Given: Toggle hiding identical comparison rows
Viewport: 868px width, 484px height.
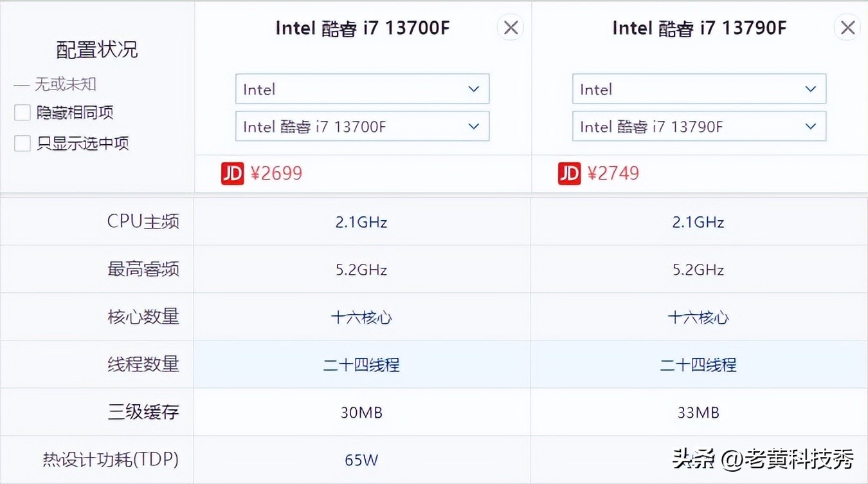Looking at the screenshot, I should point(22,112).
